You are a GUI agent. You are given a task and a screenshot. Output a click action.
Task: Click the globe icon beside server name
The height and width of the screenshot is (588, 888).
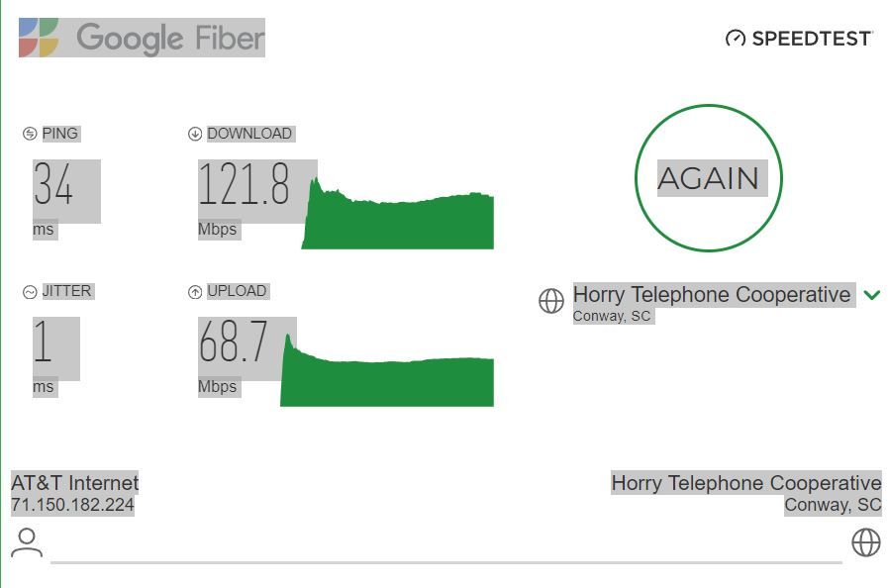[551, 301]
